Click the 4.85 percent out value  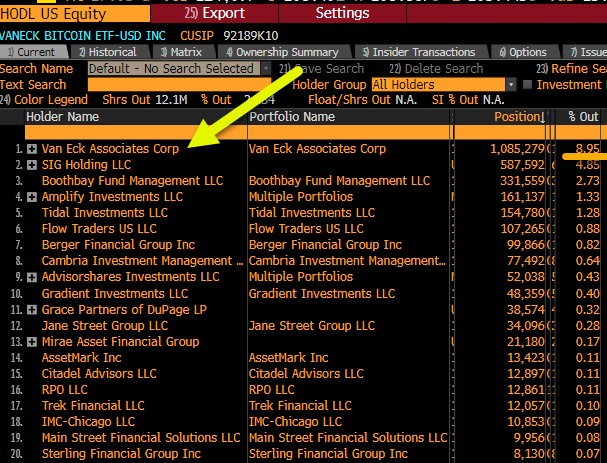pos(587,165)
